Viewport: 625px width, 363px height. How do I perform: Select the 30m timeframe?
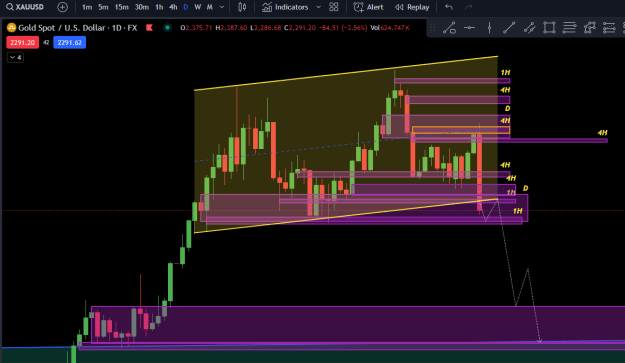[142, 7]
